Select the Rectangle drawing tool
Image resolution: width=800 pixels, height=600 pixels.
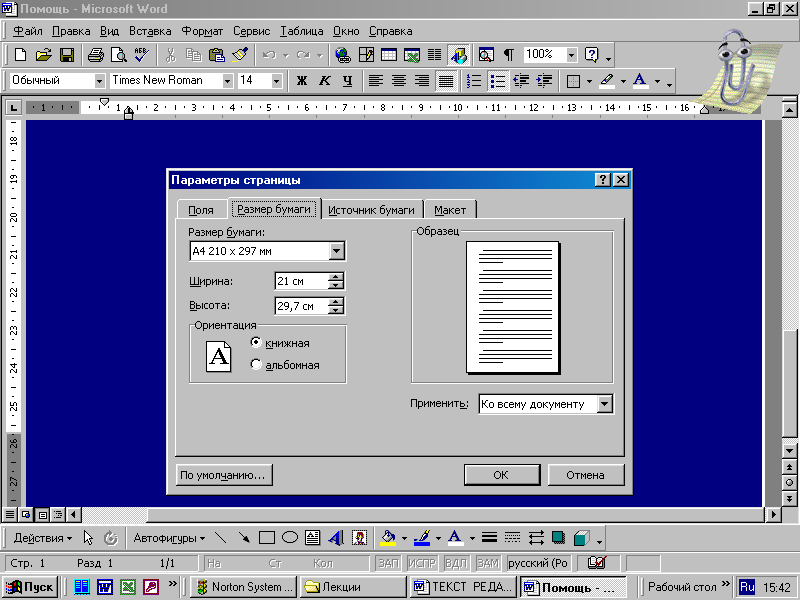pyautogui.click(x=267, y=537)
